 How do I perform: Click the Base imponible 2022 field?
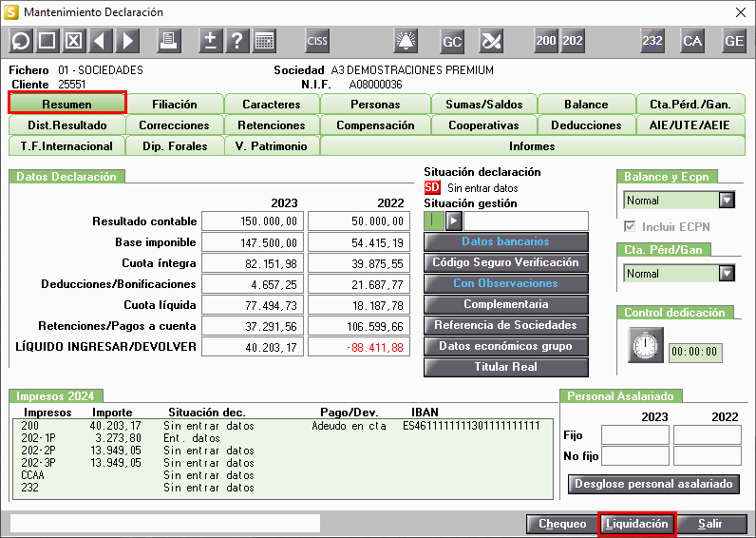tap(359, 242)
